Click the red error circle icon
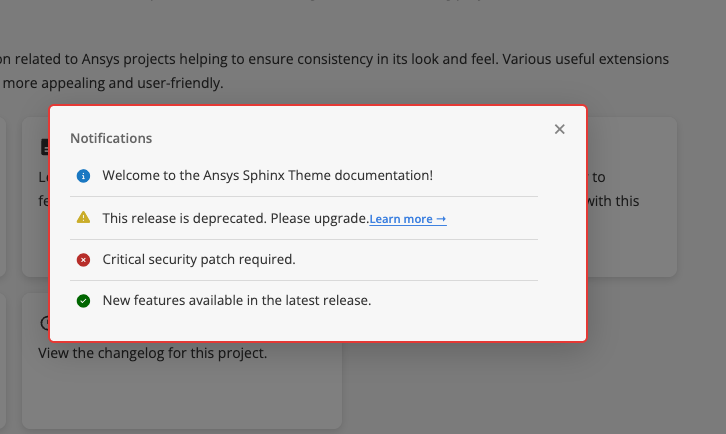726x434 pixels. (x=83, y=260)
